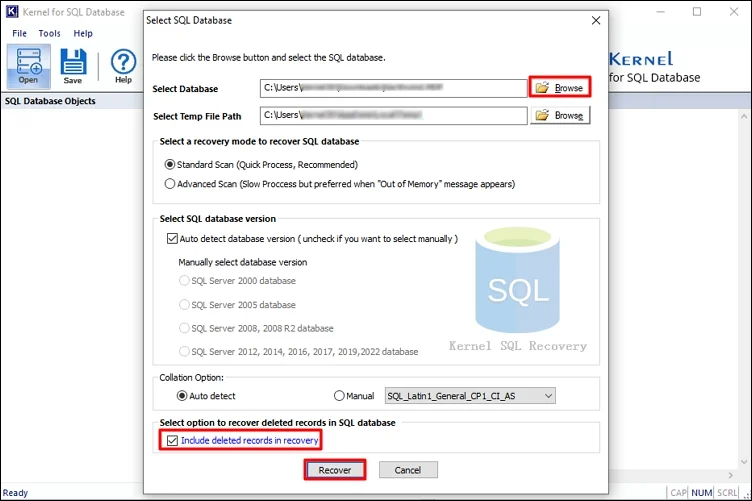Browse for the SQL database file
The image size is (752, 501).
click(560, 88)
